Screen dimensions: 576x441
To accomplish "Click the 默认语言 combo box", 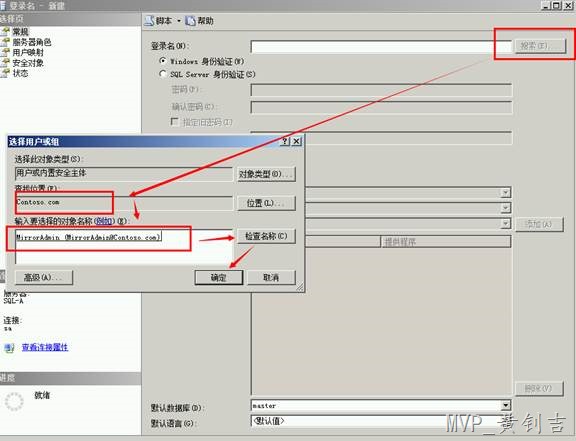I will point(381,421).
